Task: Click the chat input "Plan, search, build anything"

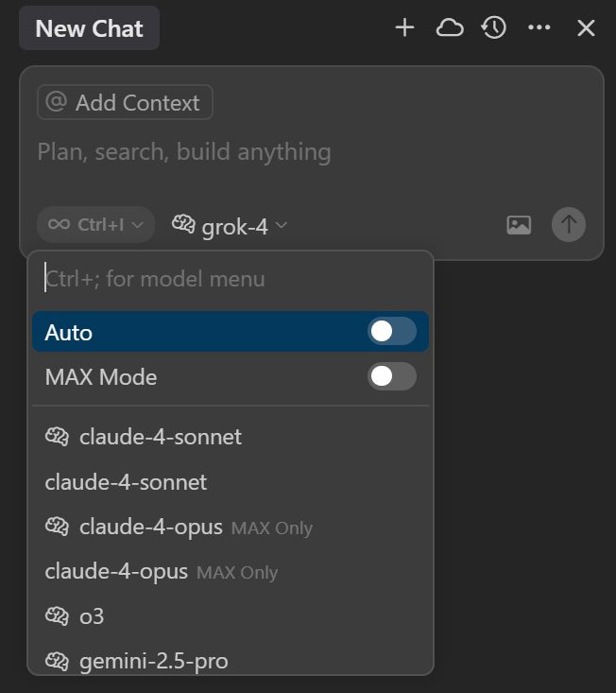Action: [x=184, y=152]
